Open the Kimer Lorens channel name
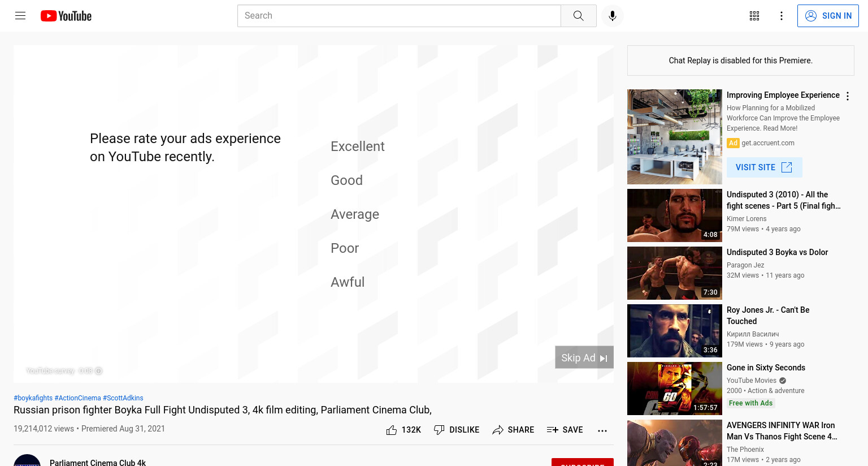Viewport: 868px width, 466px height. [747, 219]
